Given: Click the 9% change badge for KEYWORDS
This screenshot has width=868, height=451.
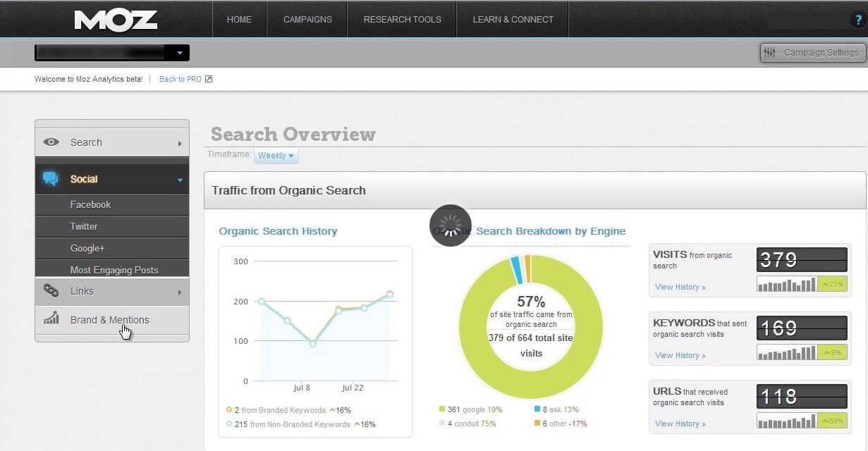Looking at the screenshot, I should point(832,353).
